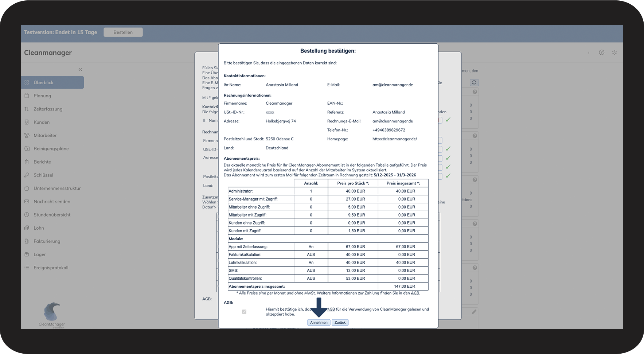Image resolution: width=644 pixels, height=354 pixels.
Task: Click the 'Bestellung bestätigen:' dialog title
Action: (x=328, y=51)
